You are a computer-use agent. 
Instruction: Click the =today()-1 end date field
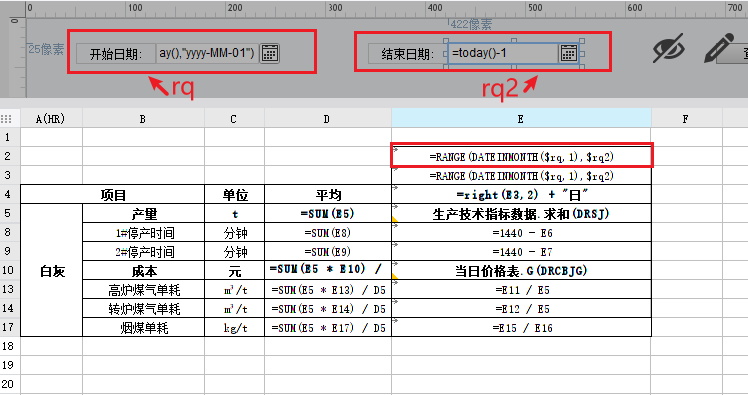click(x=502, y=53)
